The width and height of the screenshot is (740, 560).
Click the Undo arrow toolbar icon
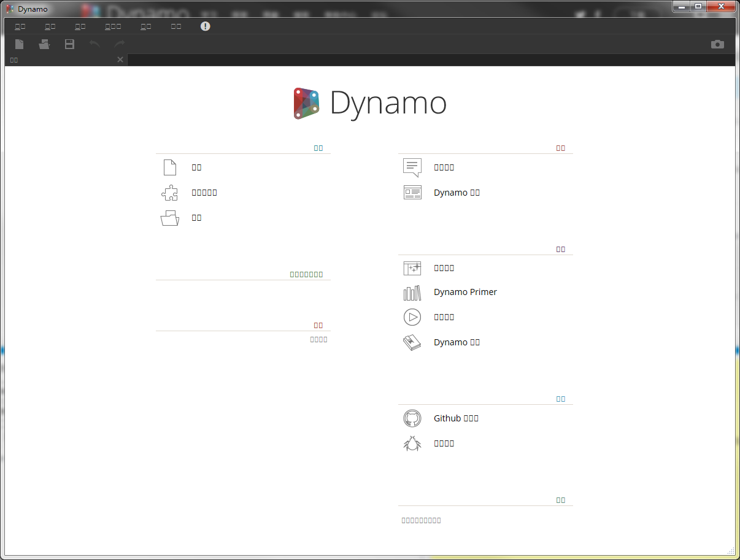[94, 44]
